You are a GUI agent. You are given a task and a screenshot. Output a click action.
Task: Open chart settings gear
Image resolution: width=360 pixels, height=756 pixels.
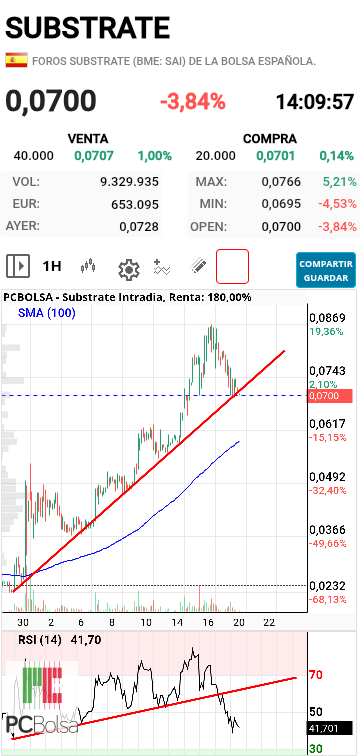point(129,270)
